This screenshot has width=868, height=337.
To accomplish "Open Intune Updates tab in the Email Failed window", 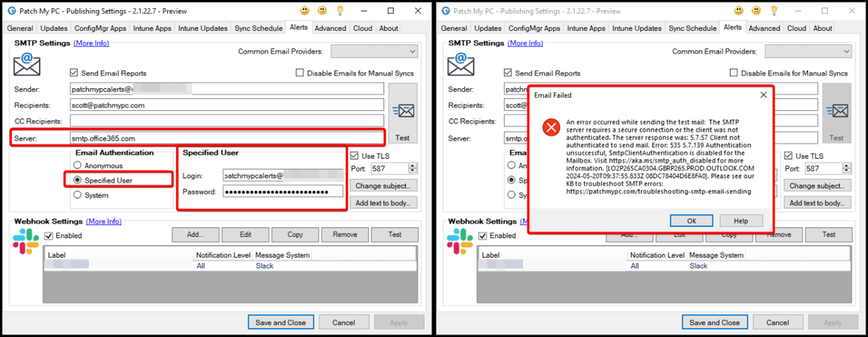I will pos(637,28).
